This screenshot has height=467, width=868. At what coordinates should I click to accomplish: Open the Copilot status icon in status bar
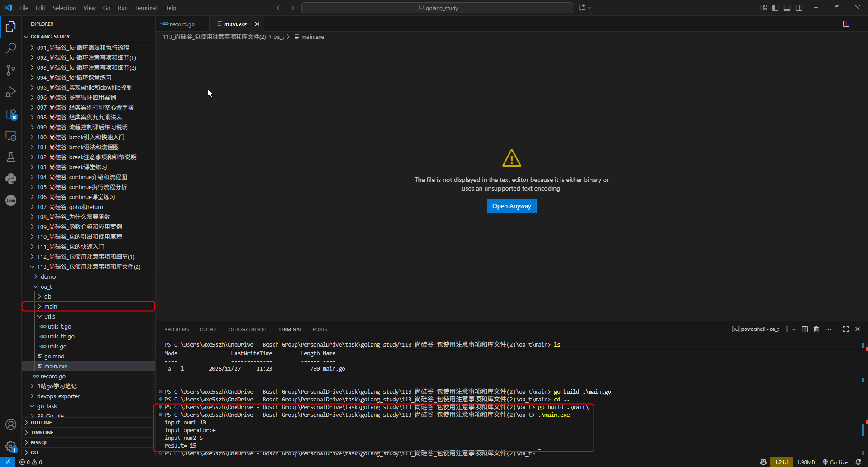click(764, 462)
